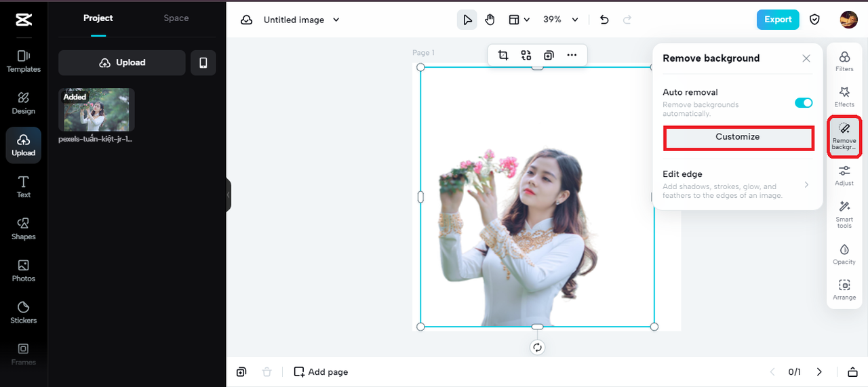
Task: Select the crop tool above image
Action: (x=503, y=56)
